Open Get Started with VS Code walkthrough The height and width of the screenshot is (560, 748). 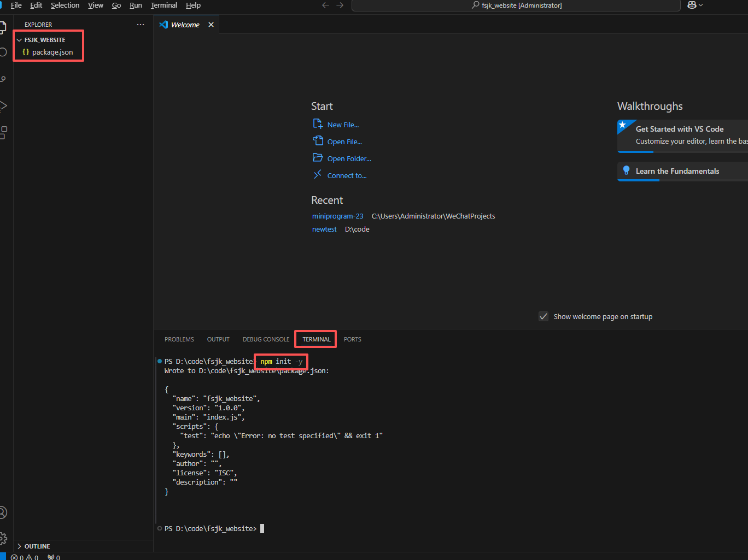tap(682, 135)
